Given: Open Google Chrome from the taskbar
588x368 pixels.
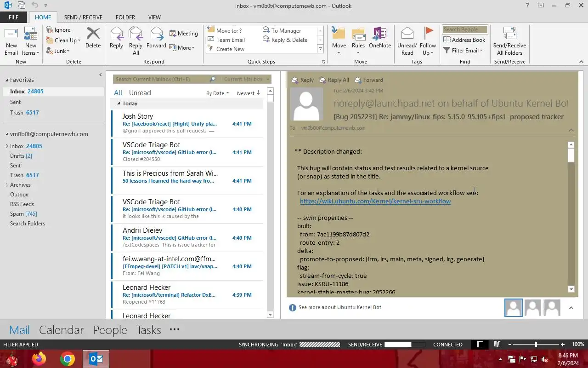Looking at the screenshot, I should click(68, 359).
